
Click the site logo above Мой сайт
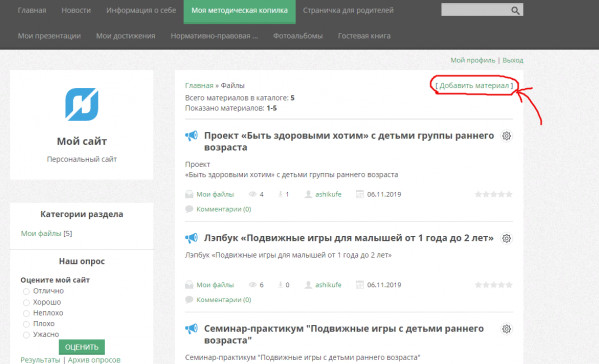(x=81, y=104)
